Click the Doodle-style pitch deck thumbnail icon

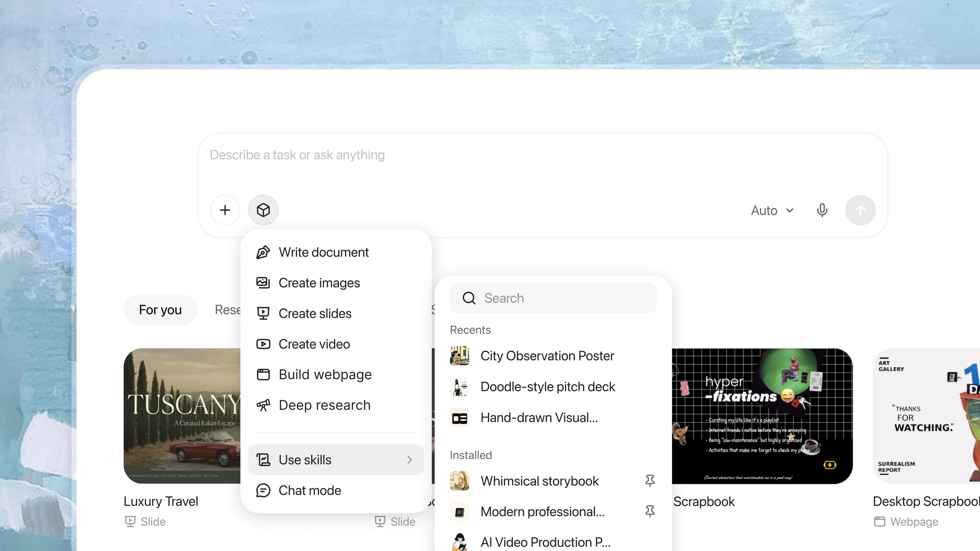coord(459,387)
